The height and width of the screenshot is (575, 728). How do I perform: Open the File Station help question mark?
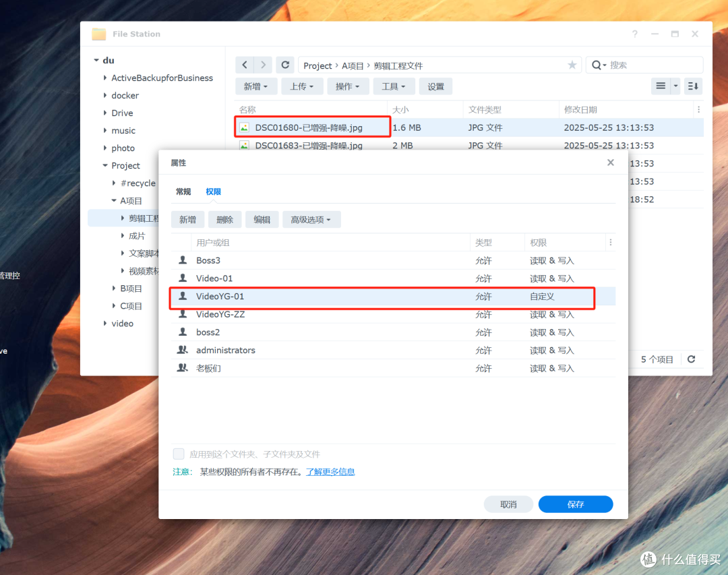click(635, 34)
